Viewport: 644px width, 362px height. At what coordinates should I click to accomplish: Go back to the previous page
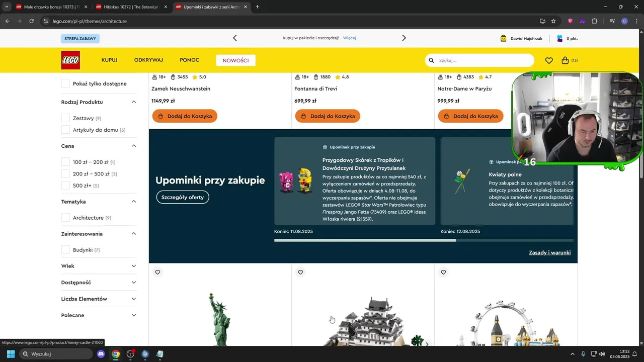coord(7,21)
